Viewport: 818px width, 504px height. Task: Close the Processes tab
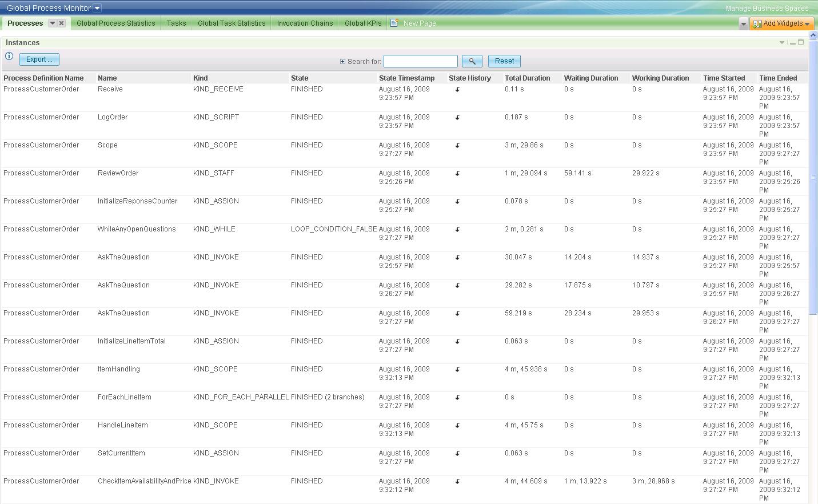[62, 23]
